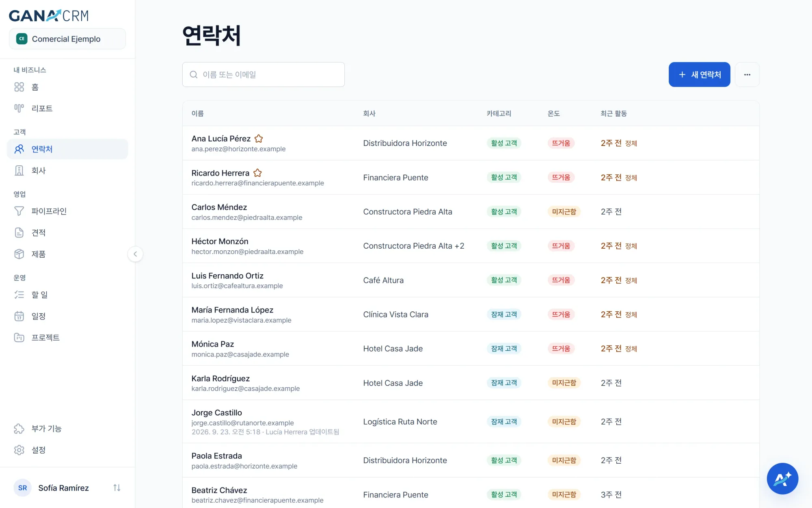Viewport: 812px width, 508px height.
Task: Open the 일정 calendar icon
Action: [19, 316]
